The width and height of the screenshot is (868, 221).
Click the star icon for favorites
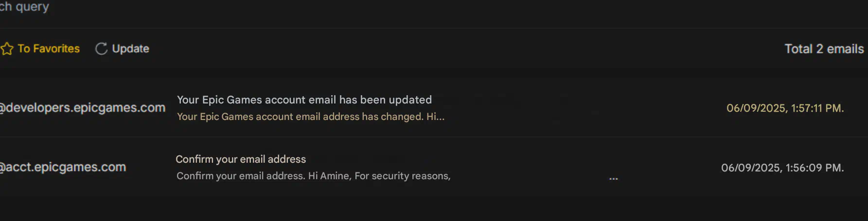7,49
